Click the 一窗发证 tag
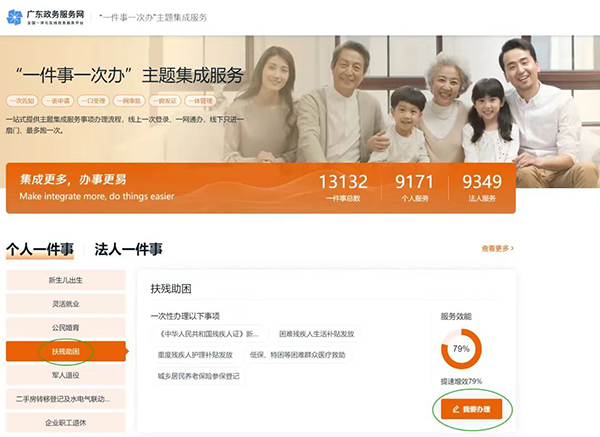Viewport: 600px width, 437px height. [165, 101]
